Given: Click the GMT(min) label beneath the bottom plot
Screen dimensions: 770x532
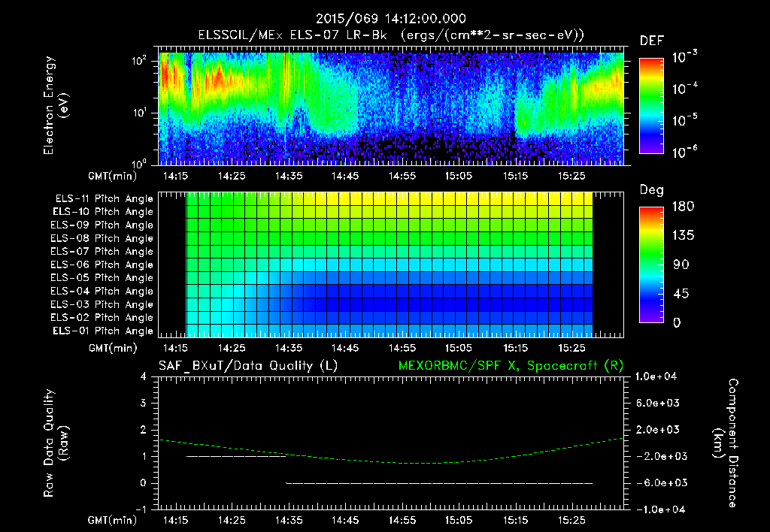Looking at the screenshot, I should [x=113, y=520].
